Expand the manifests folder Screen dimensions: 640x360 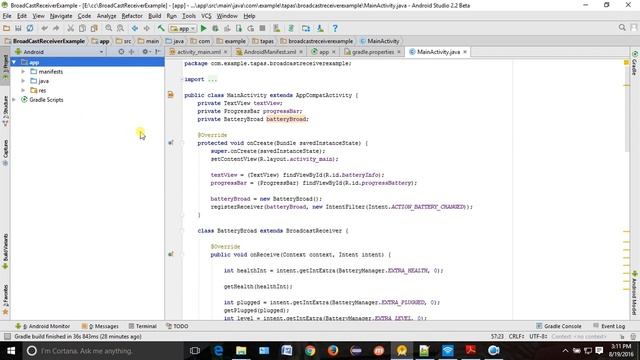23,71
